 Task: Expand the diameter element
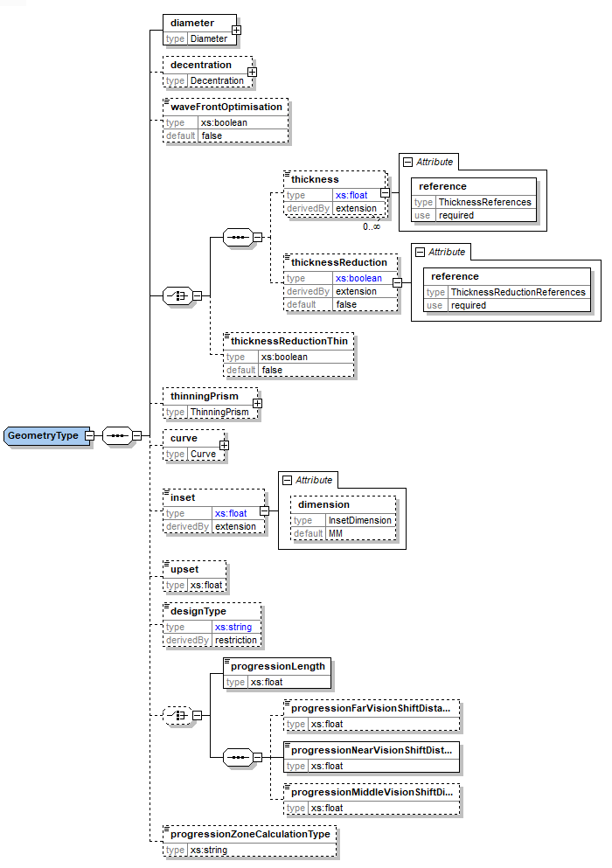coord(237,30)
